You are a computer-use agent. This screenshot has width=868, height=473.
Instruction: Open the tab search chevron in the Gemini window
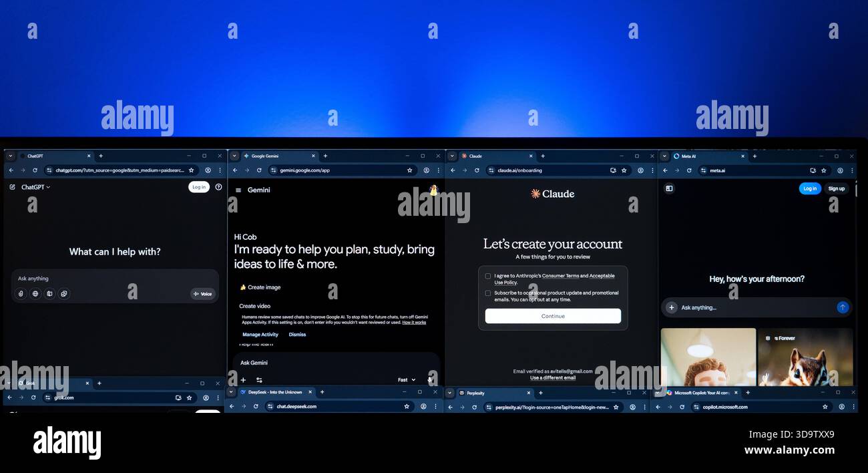(234, 156)
